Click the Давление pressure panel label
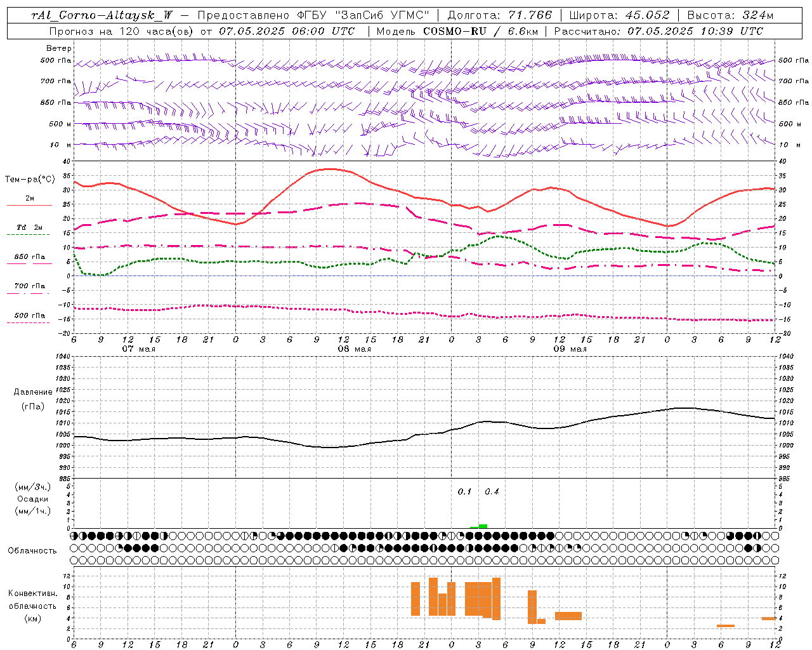The height and width of the screenshot is (650, 812). [x=33, y=392]
